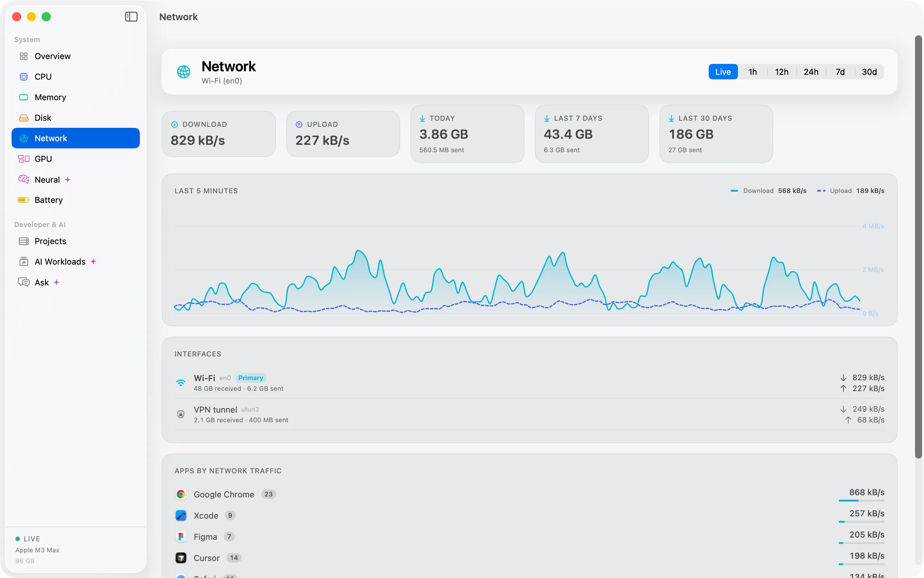Click the Xcode app icon
The height and width of the screenshot is (578, 924).
pyautogui.click(x=181, y=516)
